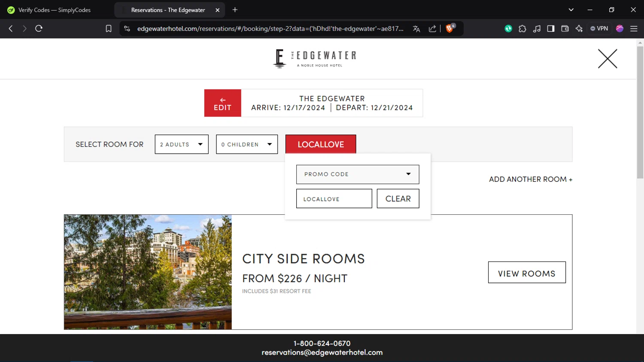Click the page vertical scrollbar thumb
The width and height of the screenshot is (644, 362).
(640, 113)
